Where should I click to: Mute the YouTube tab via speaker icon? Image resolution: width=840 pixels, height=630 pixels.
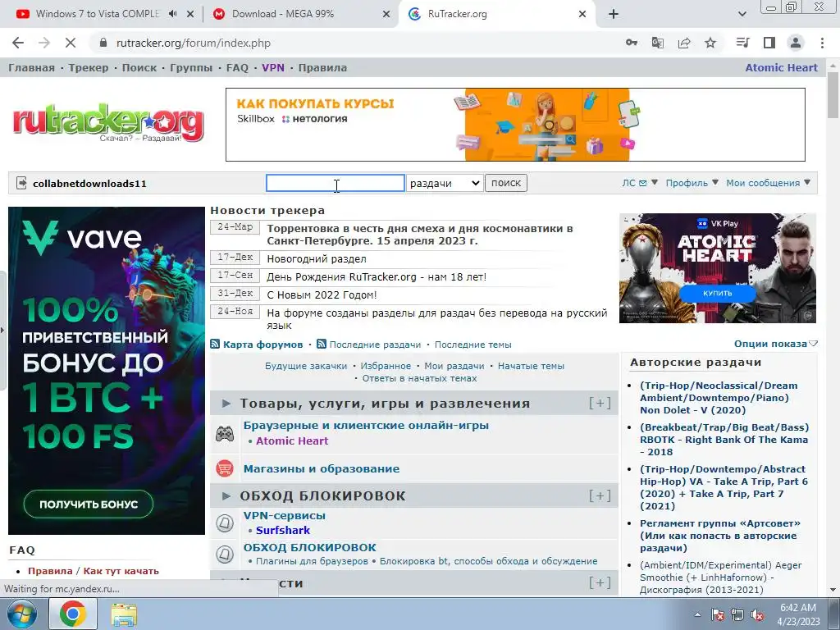click(172, 14)
